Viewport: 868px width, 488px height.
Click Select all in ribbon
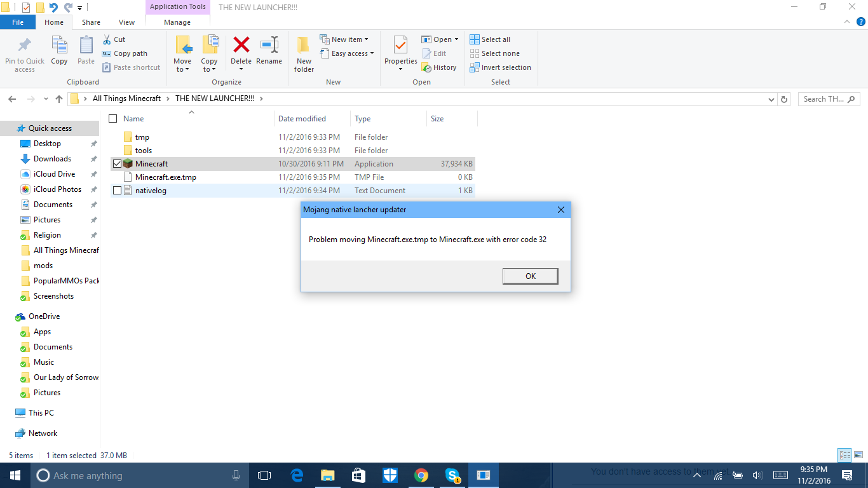[490, 39]
